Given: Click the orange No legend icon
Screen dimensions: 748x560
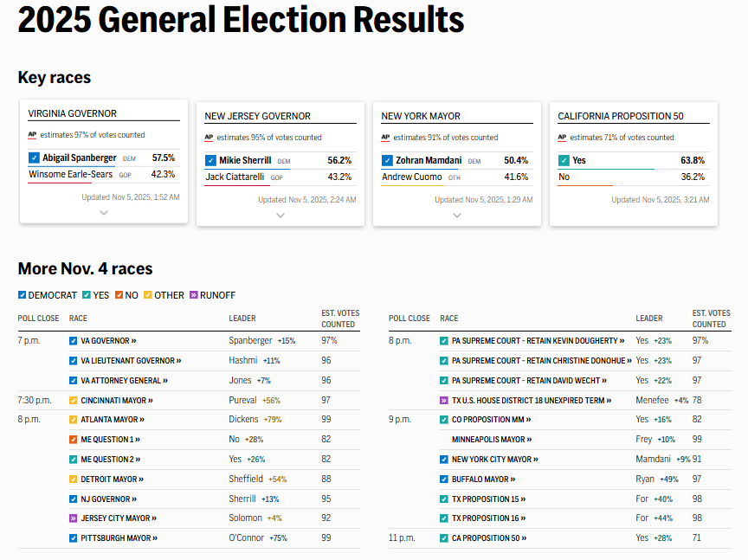Looking at the screenshot, I should 119,295.
